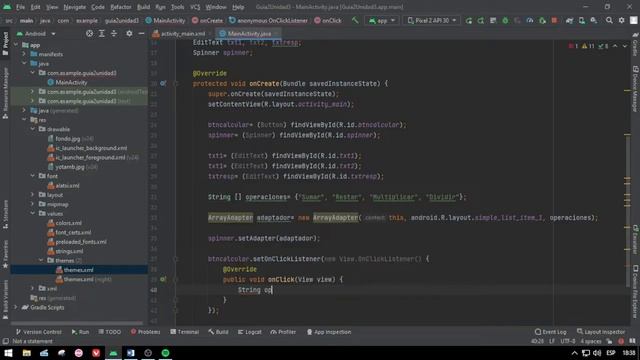Screen dimensions: 640x360
Task: Hide the Project panel with minus icon
Action: (141, 33)
